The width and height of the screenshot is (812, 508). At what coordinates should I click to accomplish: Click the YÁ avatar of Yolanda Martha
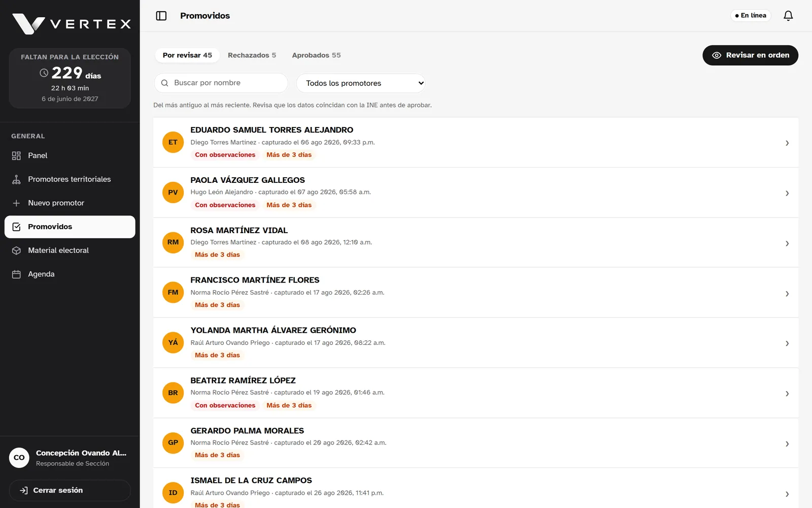tap(173, 342)
